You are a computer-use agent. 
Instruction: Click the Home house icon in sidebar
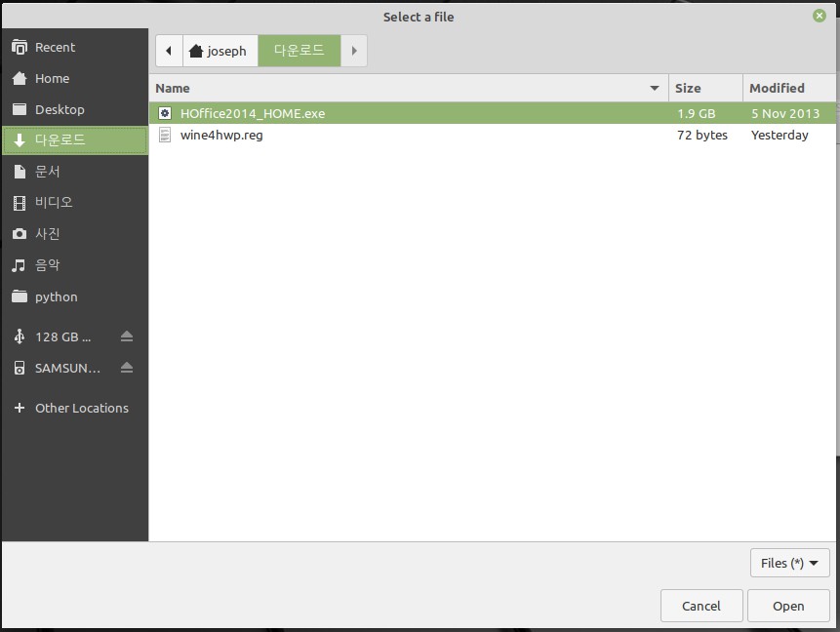[20, 78]
